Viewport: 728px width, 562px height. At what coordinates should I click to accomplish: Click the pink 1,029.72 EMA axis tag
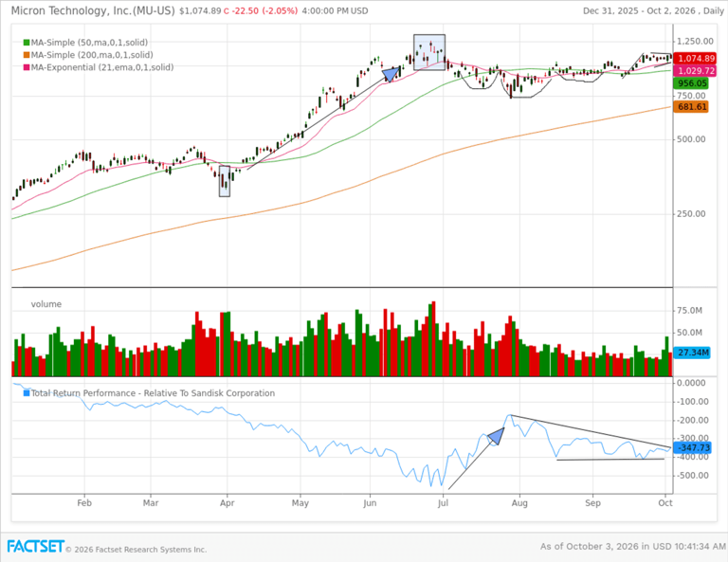(x=696, y=71)
